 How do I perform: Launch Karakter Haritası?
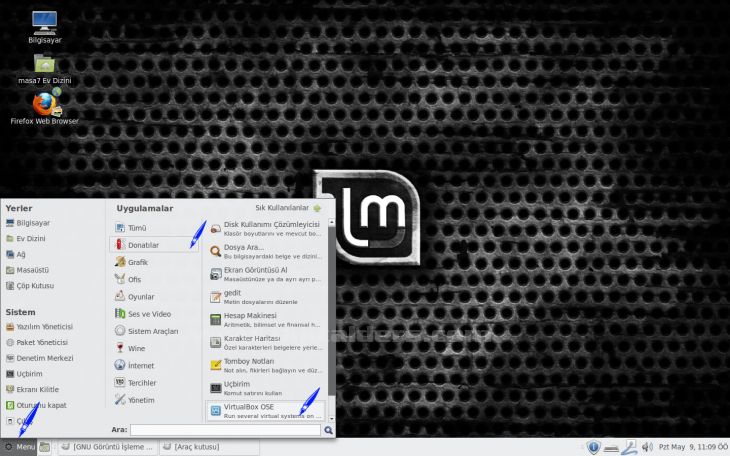point(265,342)
